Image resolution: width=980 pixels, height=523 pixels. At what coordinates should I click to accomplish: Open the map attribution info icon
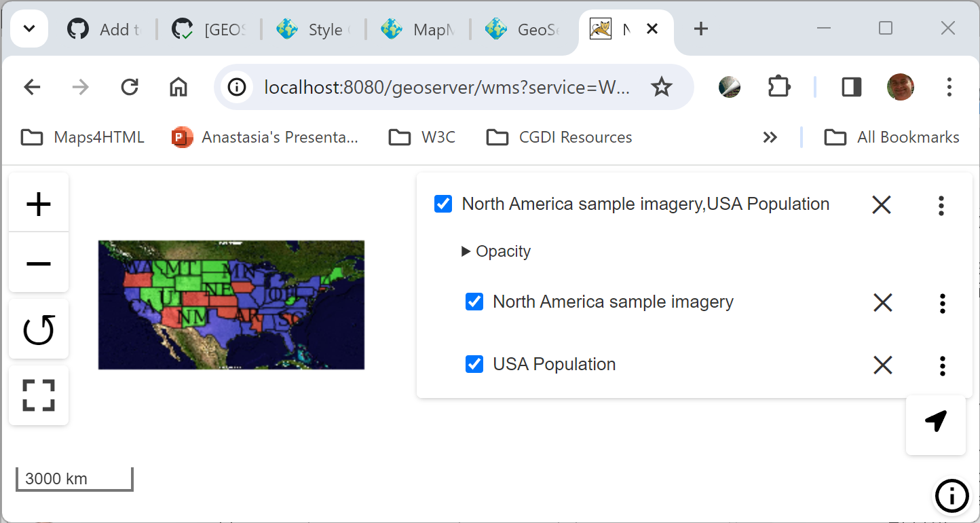click(x=952, y=495)
